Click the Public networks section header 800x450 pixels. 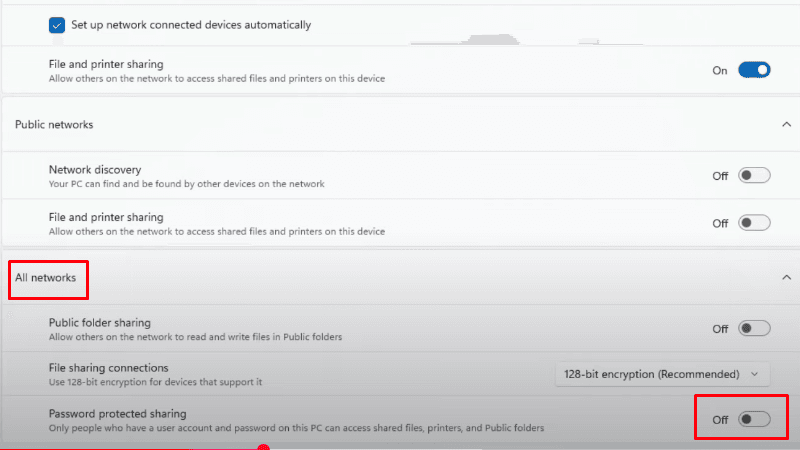click(54, 125)
